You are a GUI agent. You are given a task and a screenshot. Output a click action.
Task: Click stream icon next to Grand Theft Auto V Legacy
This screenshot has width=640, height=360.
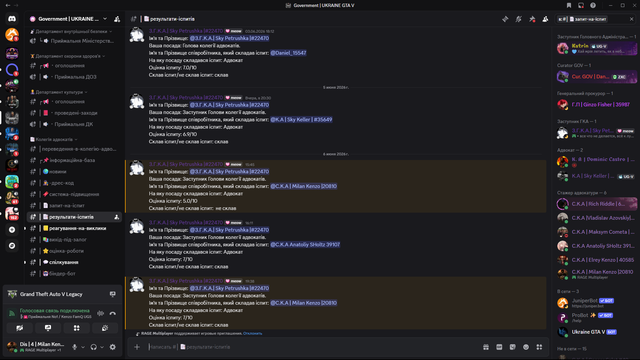(x=113, y=294)
